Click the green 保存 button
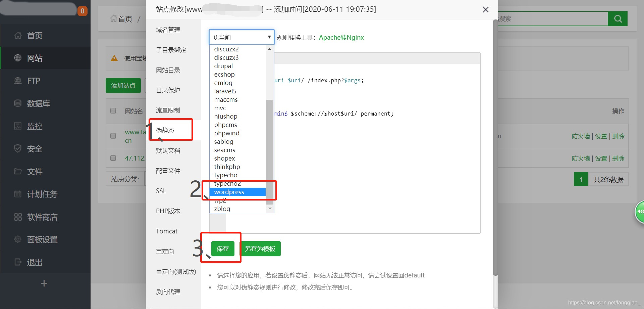Viewport: 644px width, 309px height. pos(223,249)
